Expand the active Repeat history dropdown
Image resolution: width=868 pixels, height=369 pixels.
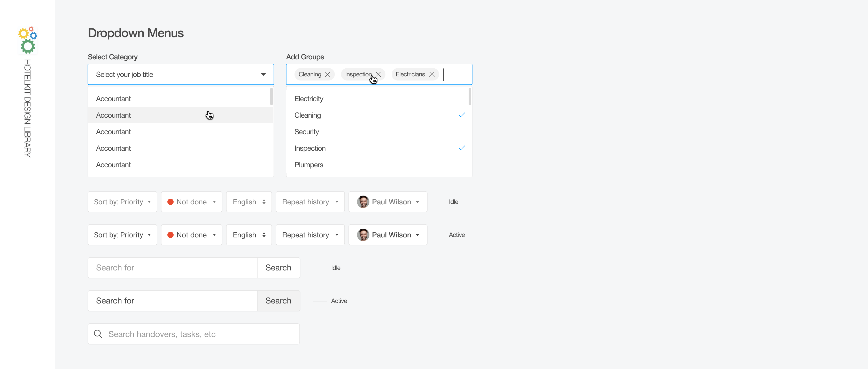pyautogui.click(x=310, y=235)
